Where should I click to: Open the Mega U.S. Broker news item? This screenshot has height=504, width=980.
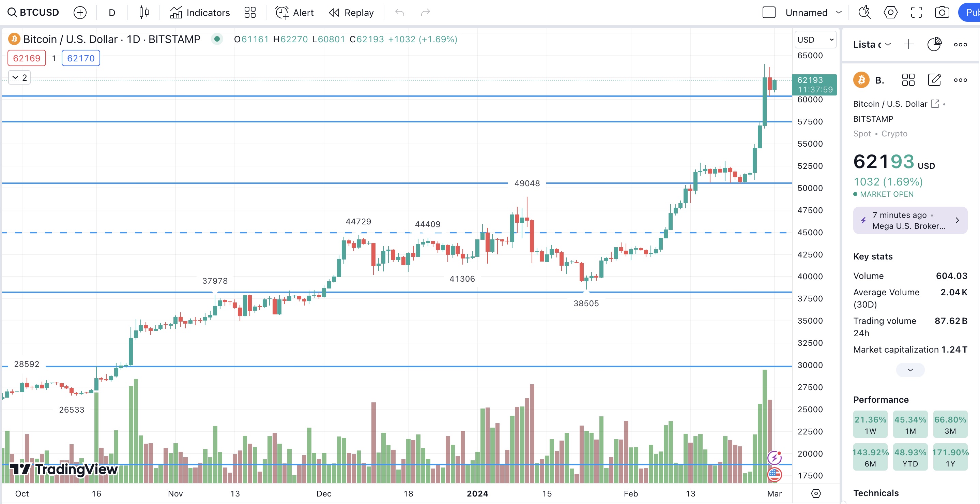tap(910, 220)
